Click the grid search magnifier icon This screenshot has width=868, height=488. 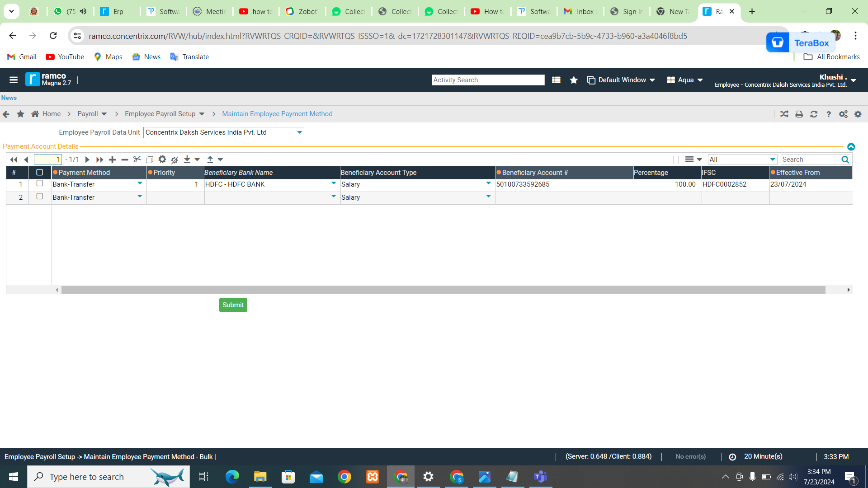[x=845, y=160]
